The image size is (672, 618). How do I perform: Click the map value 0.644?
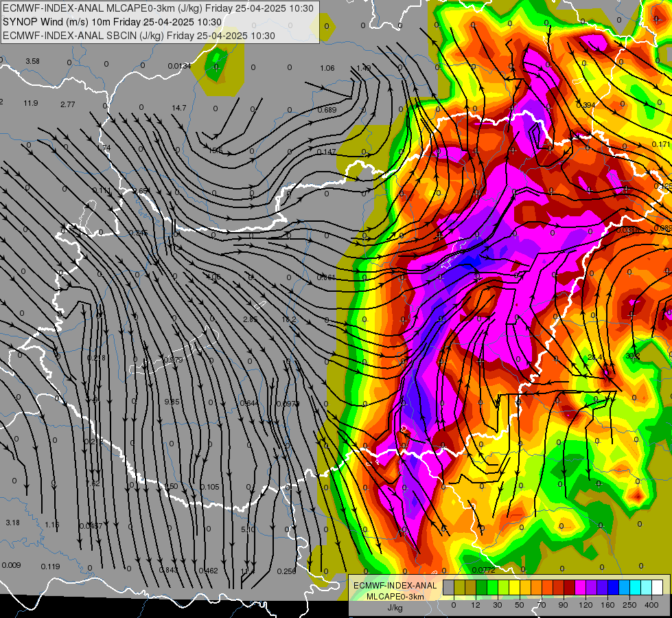pos(249,403)
